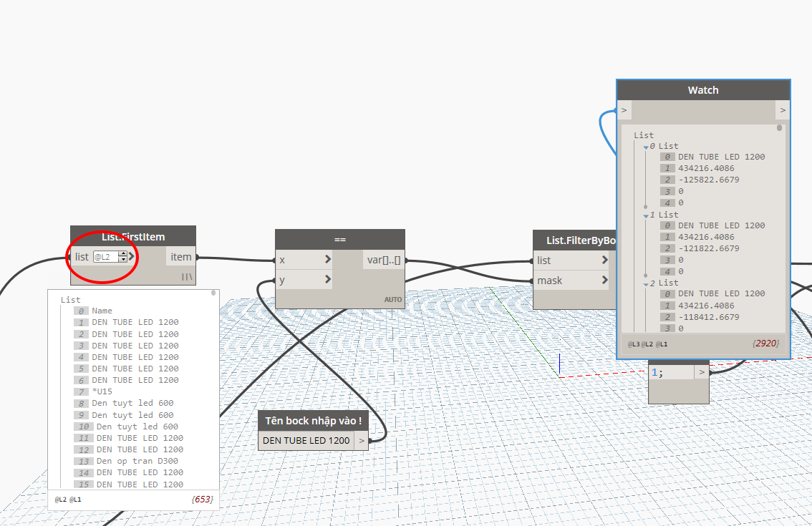Click the code block output port arrow
The image size is (812, 526).
pyautogui.click(x=702, y=372)
